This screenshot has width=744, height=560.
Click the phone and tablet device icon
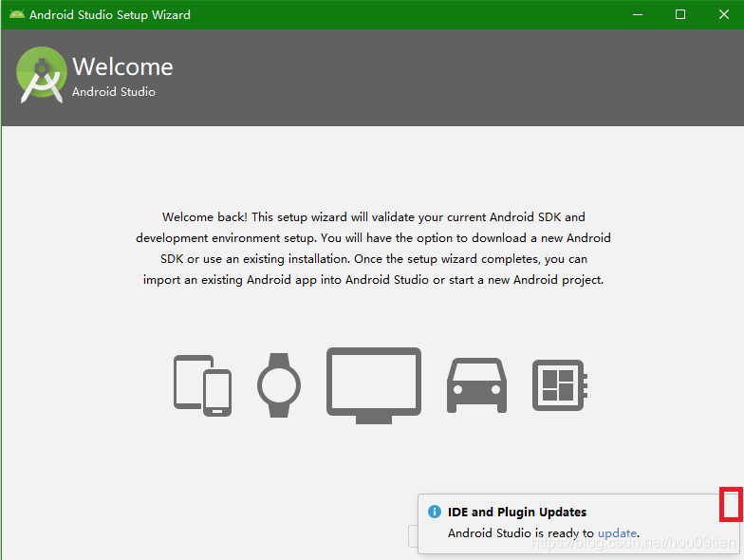pos(203,385)
